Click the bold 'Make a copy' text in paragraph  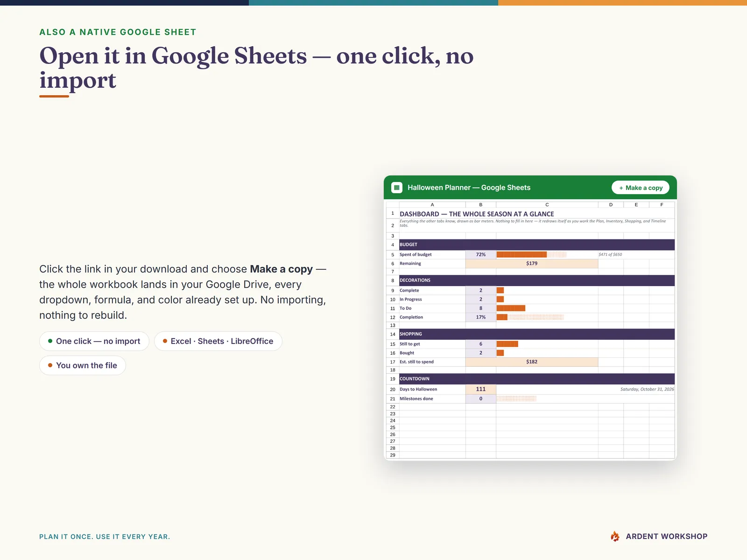click(281, 269)
